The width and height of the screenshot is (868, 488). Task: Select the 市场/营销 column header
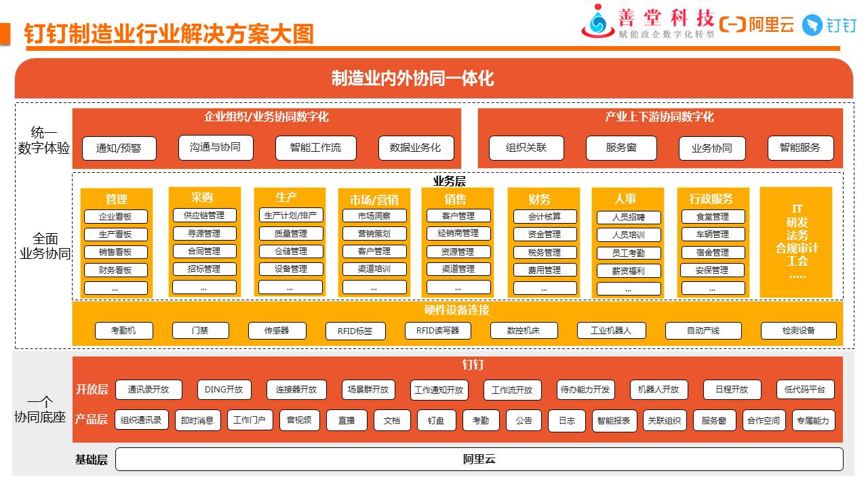[x=374, y=199]
